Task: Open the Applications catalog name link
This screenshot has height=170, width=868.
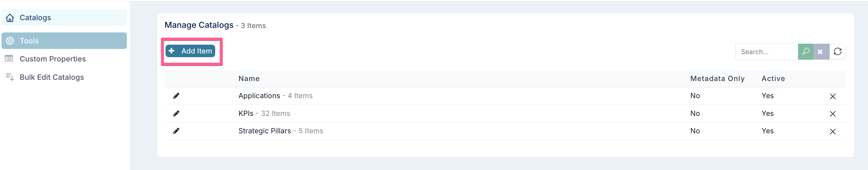Action: (259, 96)
